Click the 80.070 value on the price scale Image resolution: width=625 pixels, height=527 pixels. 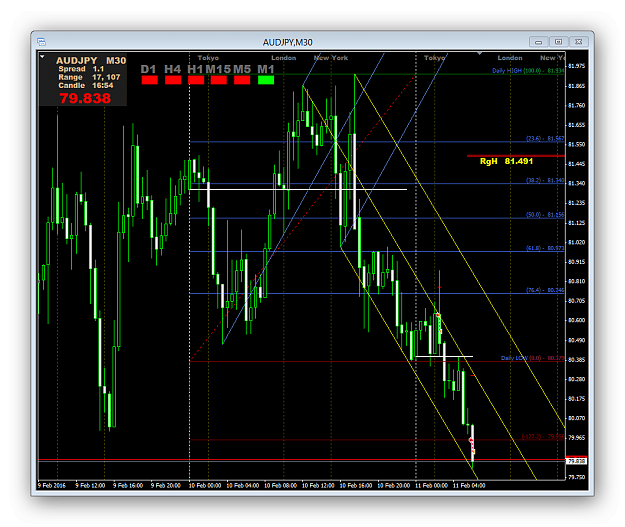(576, 418)
